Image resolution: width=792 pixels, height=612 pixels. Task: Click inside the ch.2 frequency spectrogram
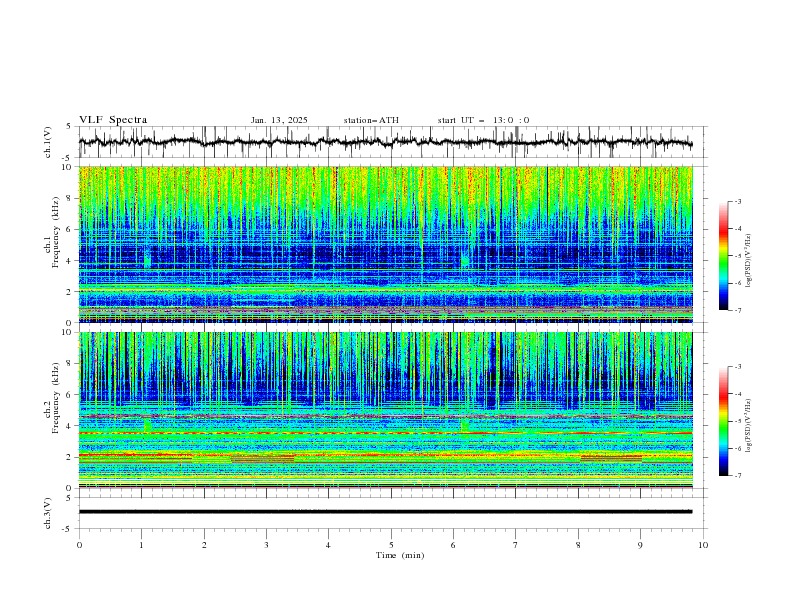click(x=385, y=410)
